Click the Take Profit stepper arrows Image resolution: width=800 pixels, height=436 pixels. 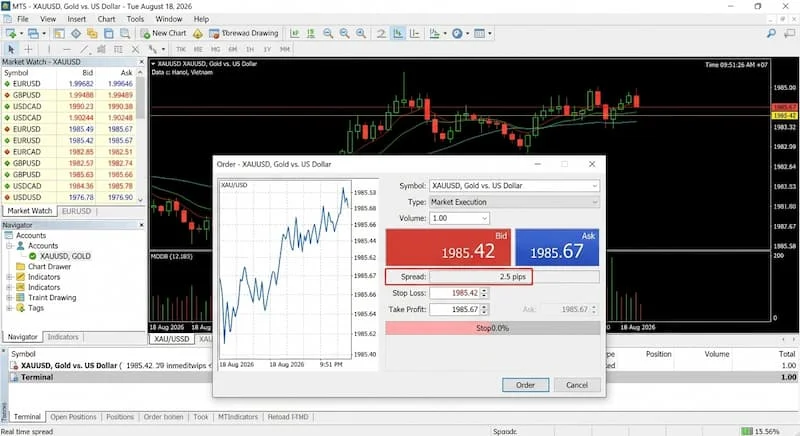coord(484,310)
